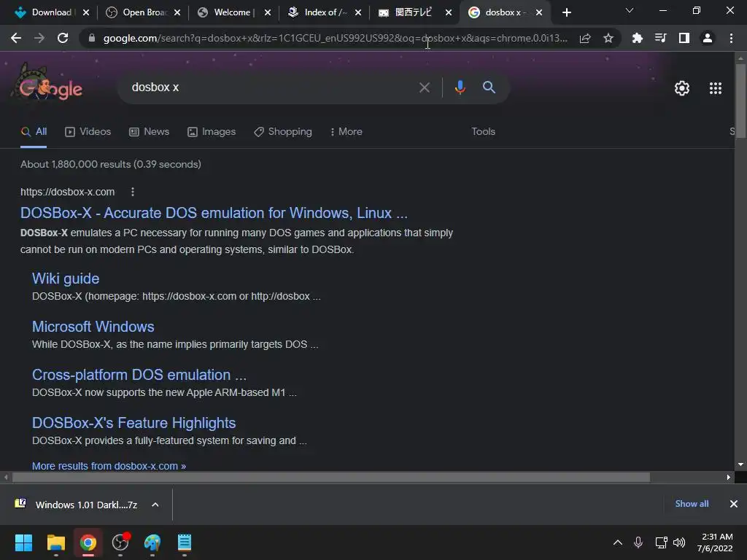Click Show all downloads

(692, 504)
